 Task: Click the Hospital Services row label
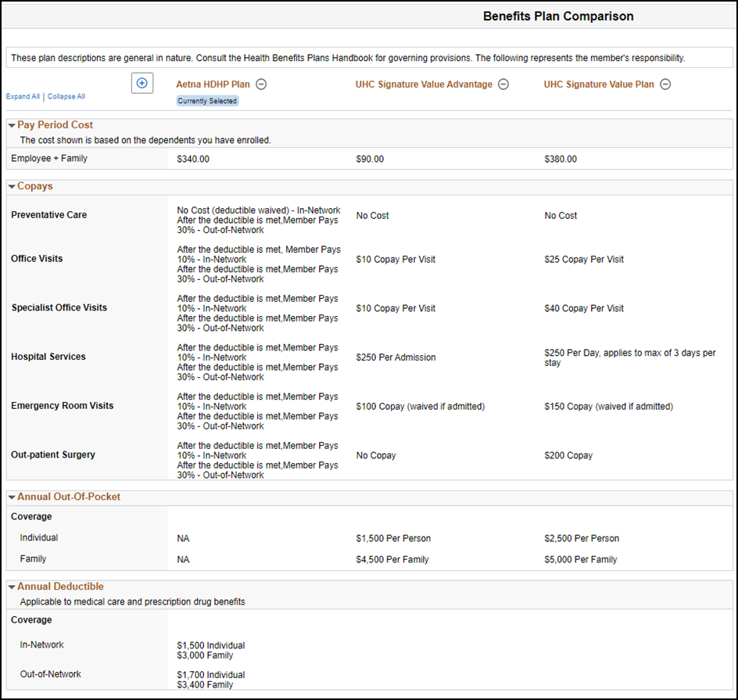coord(48,357)
